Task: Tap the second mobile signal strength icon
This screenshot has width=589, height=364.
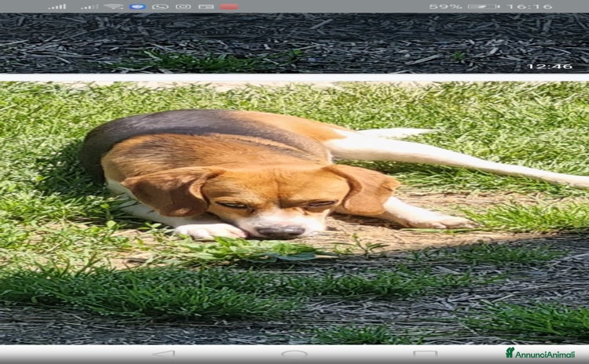Action: [x=90, y=6]
